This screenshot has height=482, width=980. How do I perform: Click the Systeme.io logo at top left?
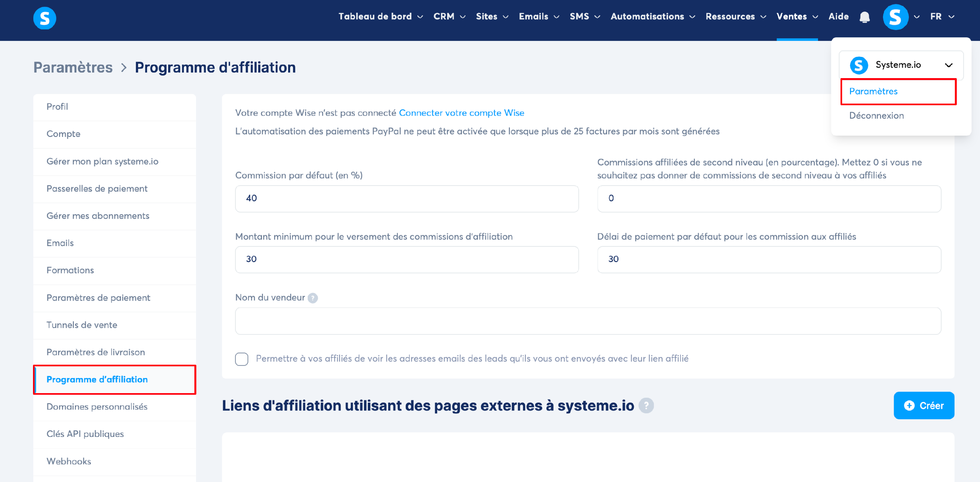pyautogui.click(x=44, y=18)
